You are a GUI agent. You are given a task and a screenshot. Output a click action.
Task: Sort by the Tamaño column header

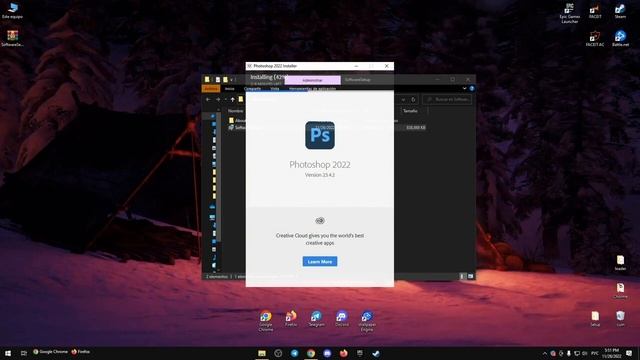coord(411,111)
